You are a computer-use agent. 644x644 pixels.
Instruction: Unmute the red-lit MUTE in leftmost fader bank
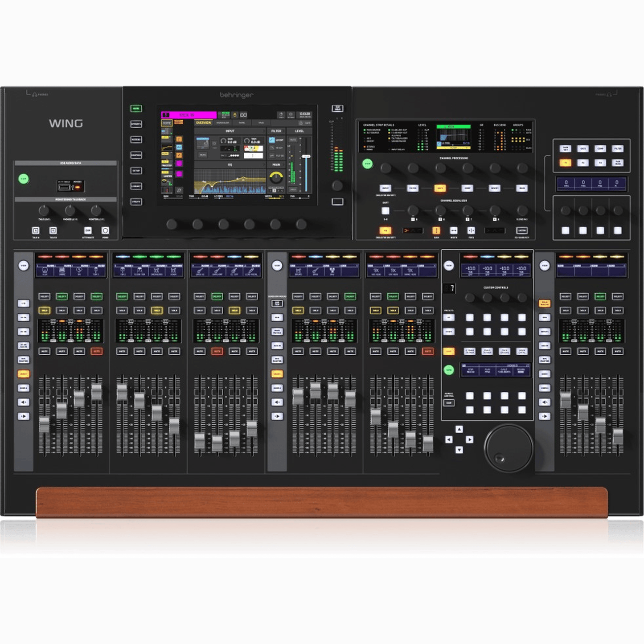(96, 351)
